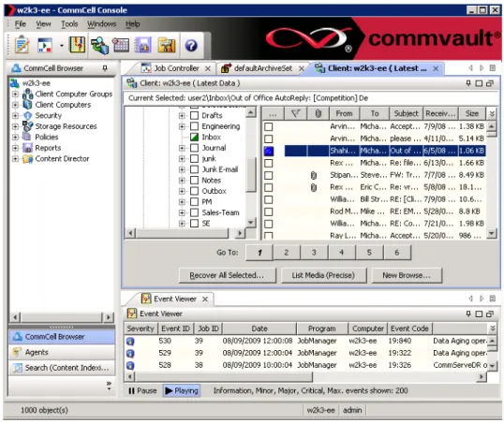Open the yellow folder chart toolbar icon
The width and height of the screenshot is (504, 423).
coord(167,45)
